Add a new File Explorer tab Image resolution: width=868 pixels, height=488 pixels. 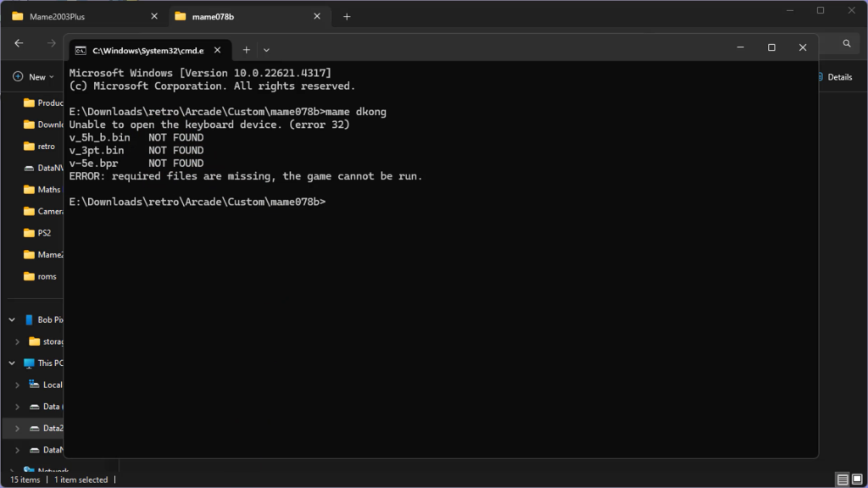tap(347, 17)
